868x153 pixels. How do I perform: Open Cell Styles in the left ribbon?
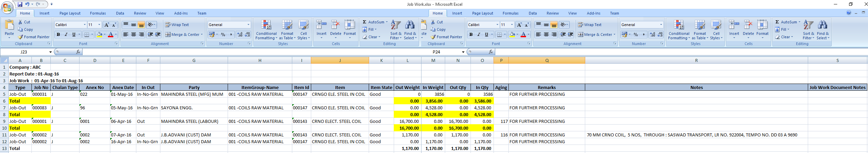[303, 30]
